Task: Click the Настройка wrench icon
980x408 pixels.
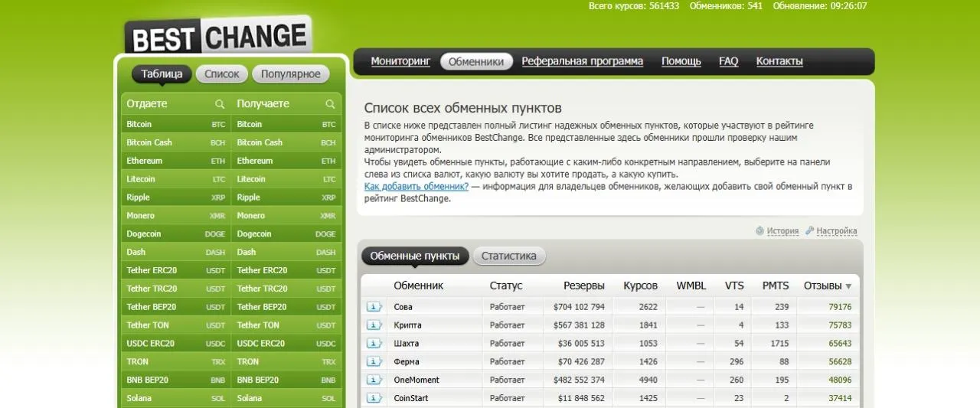Action: (810, 230)
